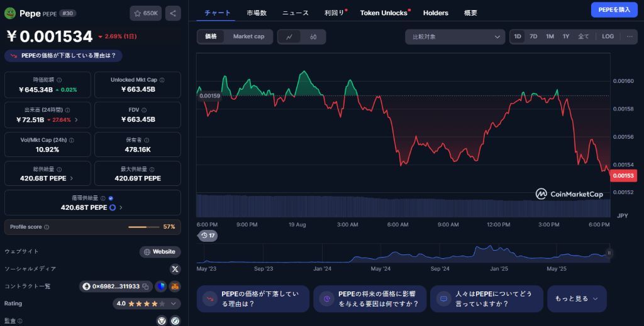The width and height of the screenshot is (644, 326).
Task: Open the second audit provider icon
Action: pyautogui.click(x=175, y=321)
